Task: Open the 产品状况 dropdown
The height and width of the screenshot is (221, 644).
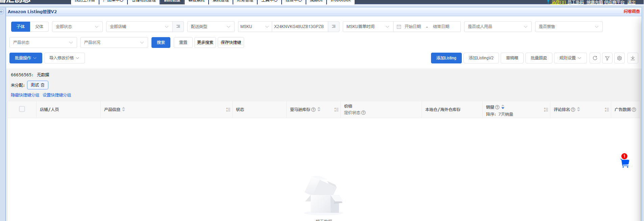Action: point(114,43)
